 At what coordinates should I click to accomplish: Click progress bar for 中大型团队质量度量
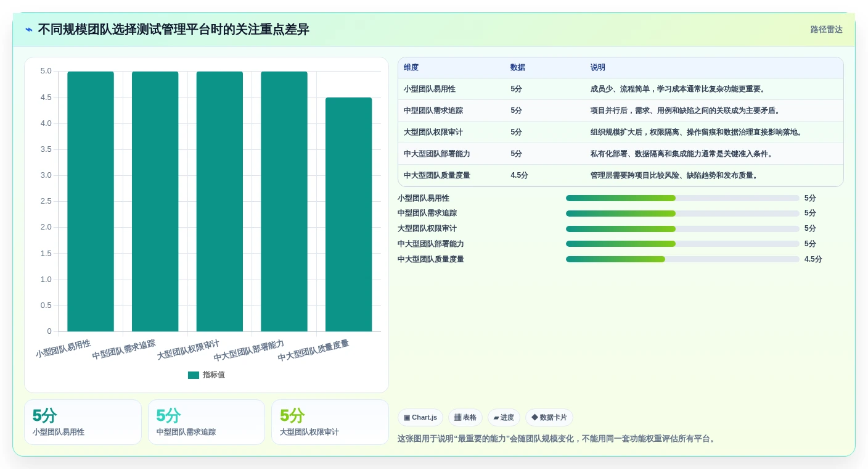coord(682,259)
